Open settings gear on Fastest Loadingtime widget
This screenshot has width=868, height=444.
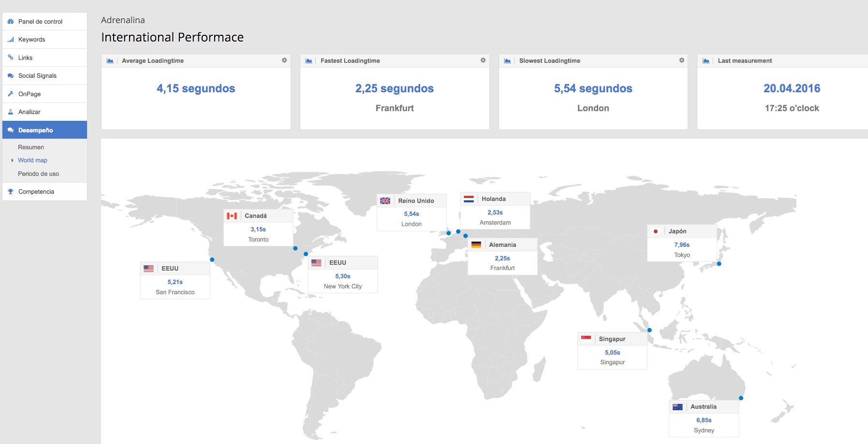point(483,60)
